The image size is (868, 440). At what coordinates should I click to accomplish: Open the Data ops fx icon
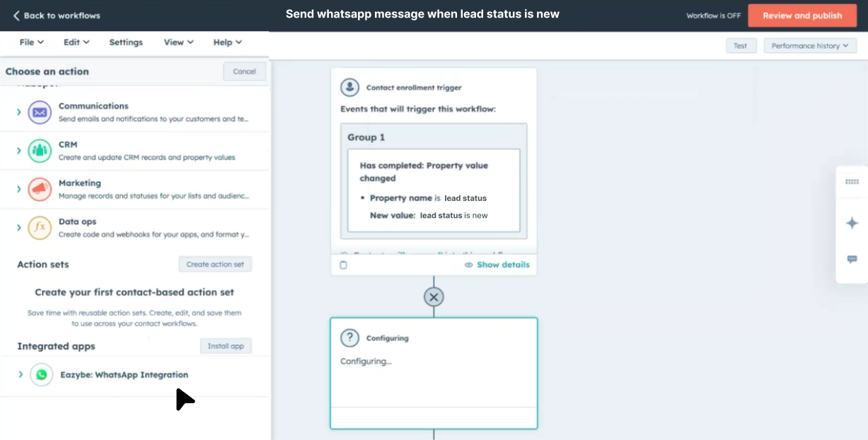39,227
